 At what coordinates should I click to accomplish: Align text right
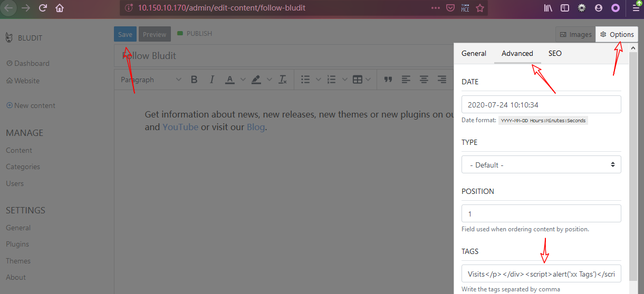click(x=442, y=80)
